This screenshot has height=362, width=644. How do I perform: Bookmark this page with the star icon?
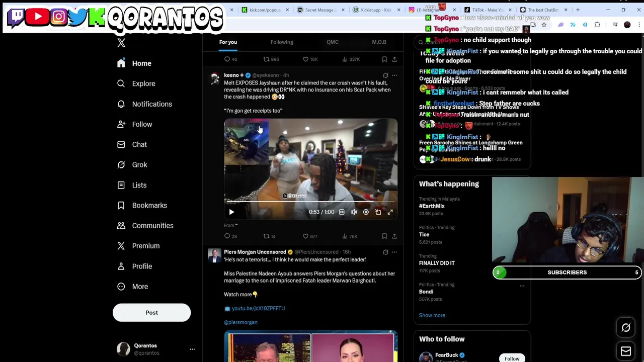pyautogui.click(x=544, y=25)
